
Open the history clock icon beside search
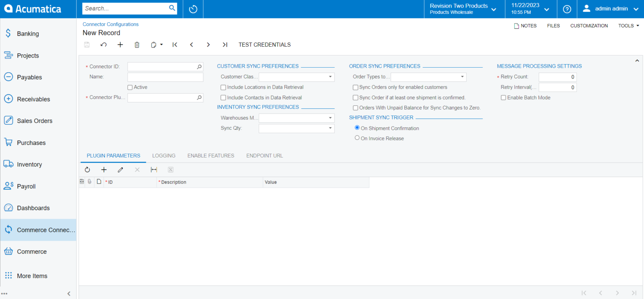tap(193, 9)
